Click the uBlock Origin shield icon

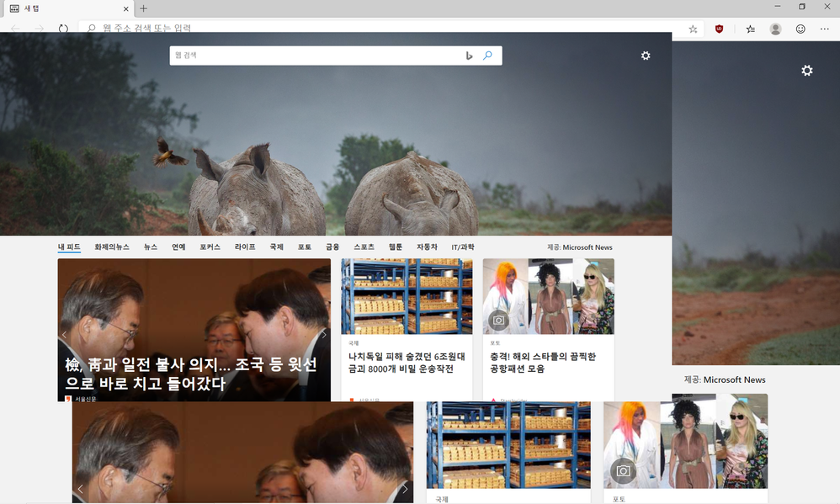[717, 29]
